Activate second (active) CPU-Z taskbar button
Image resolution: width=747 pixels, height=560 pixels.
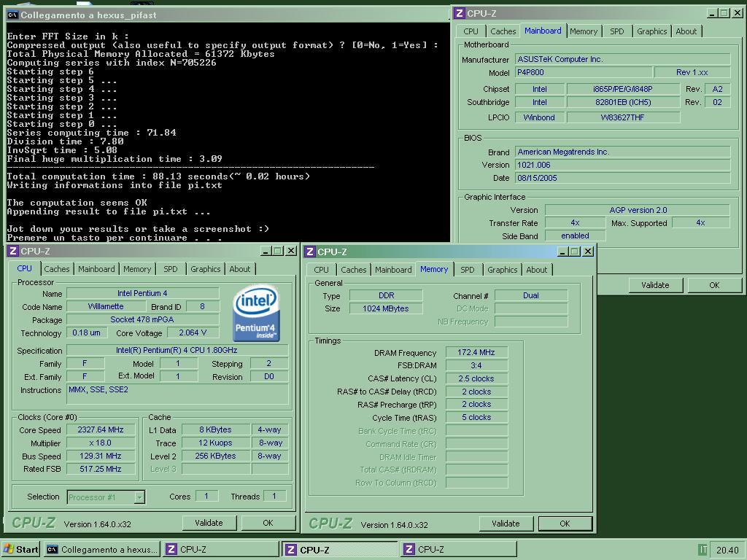coord(340,550)
